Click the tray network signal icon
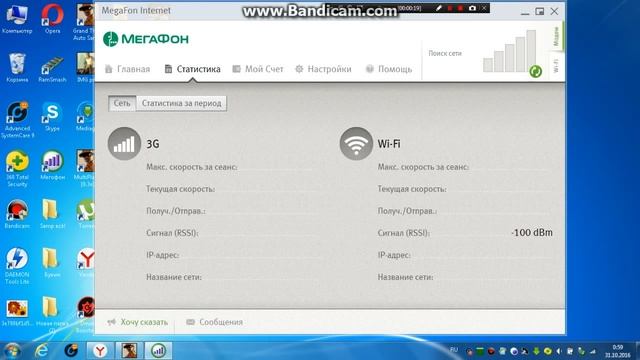The width and height of the screenshot is (640, 360). [592, 351]
